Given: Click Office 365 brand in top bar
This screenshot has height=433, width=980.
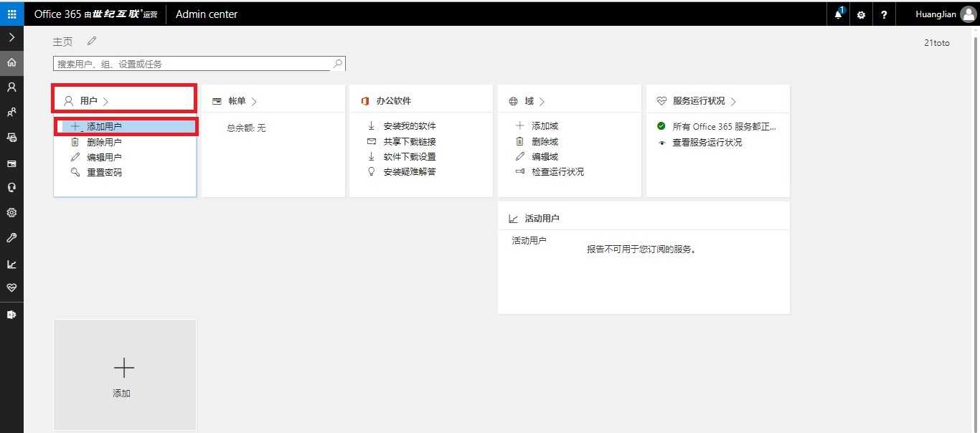Looking at the screenshot, I should [x=95, y=14].
